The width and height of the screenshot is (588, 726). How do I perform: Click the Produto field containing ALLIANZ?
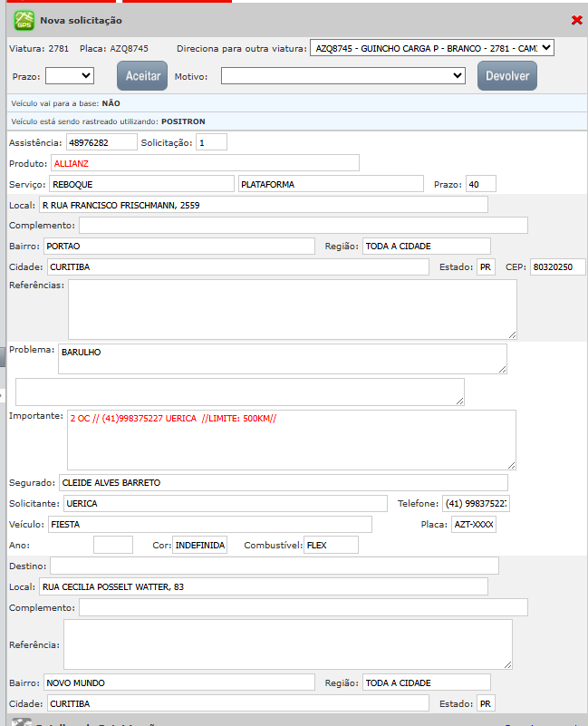pos(205,163)
